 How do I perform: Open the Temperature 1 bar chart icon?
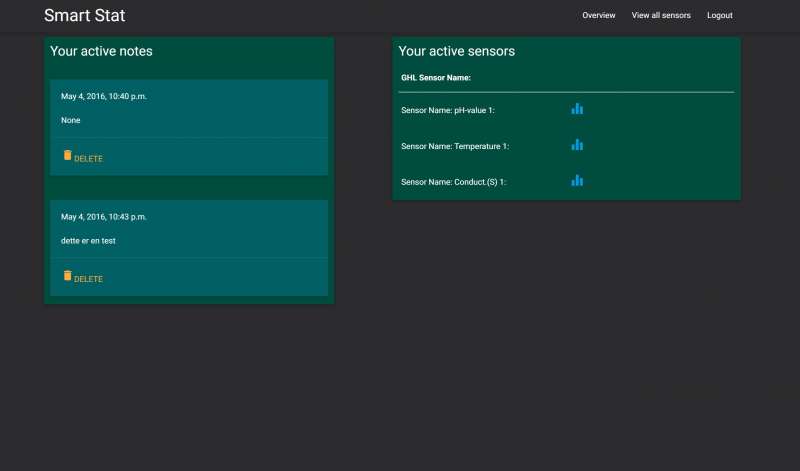[577, 145]
